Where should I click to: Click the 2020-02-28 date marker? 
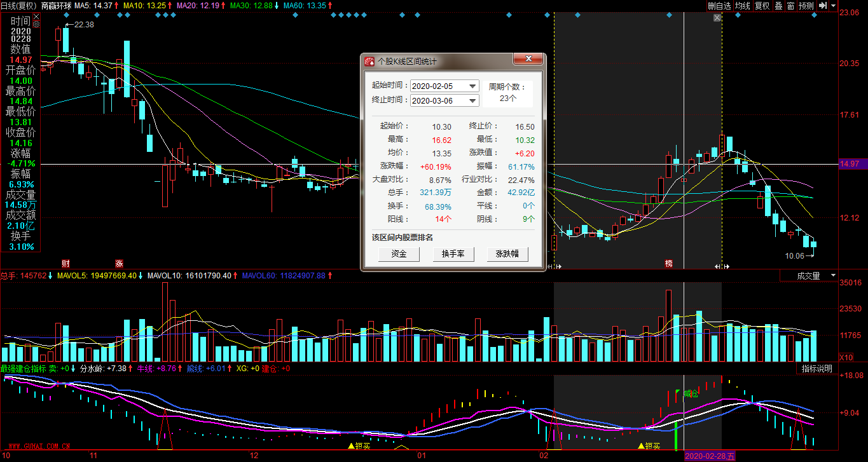click(710, 456)
